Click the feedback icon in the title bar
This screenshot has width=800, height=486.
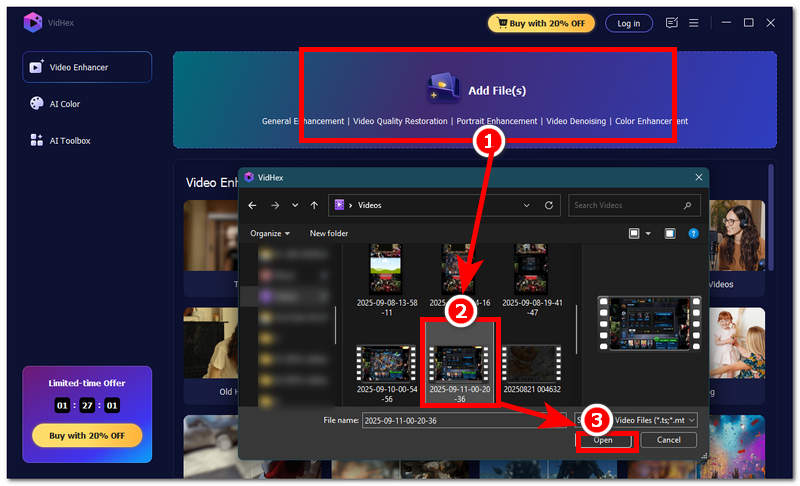[x=672, y=22]
